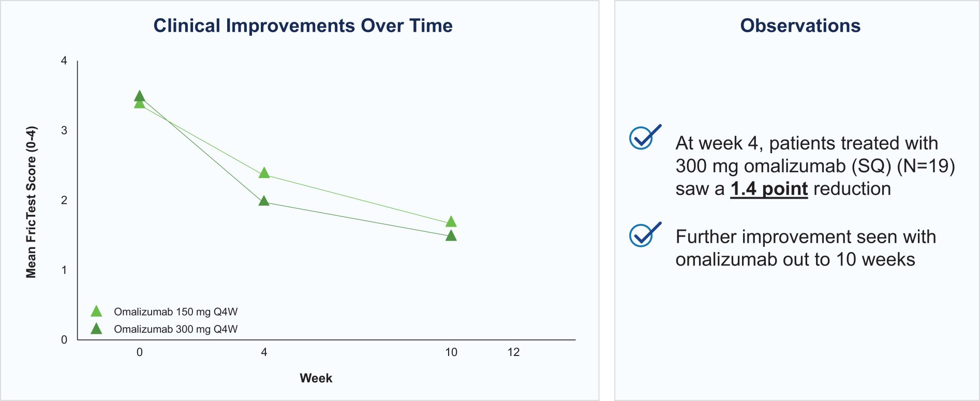Click the checkmark beside 'Further improvement' observation
The width and height of the screenshot is (980, 401).
[644, 234]
